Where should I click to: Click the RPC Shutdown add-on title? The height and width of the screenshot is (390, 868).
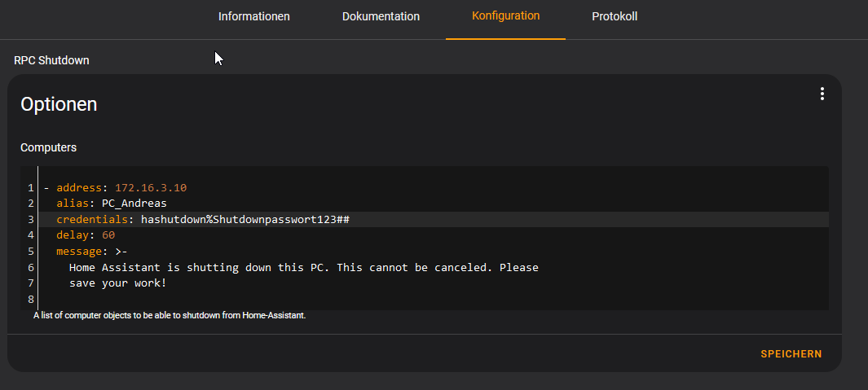click(x=51, y=60)
